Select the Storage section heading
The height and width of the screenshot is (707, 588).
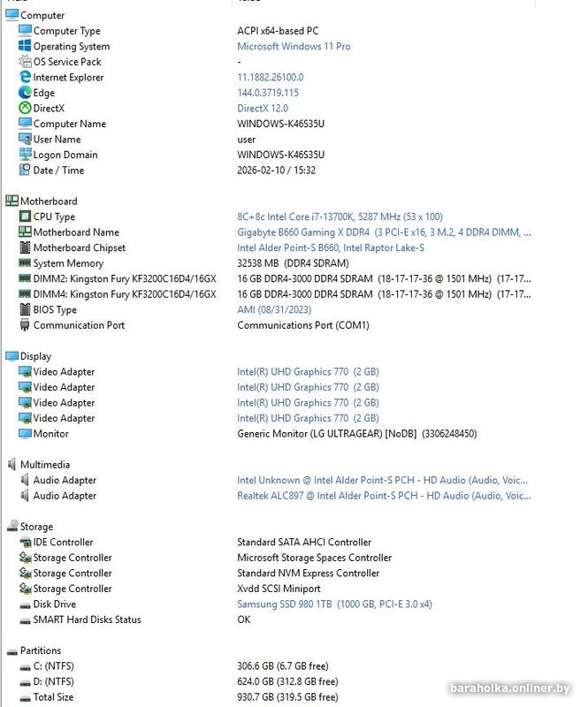coord(36,526)
